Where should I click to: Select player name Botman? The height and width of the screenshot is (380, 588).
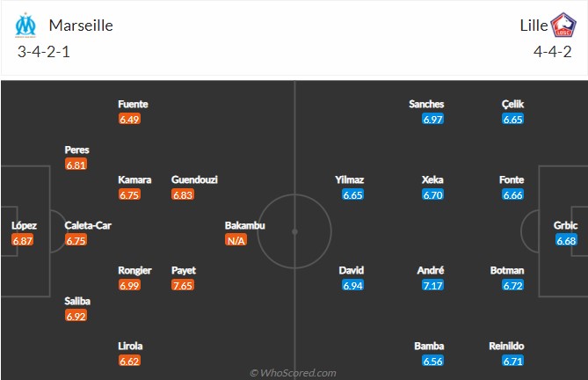507,270
